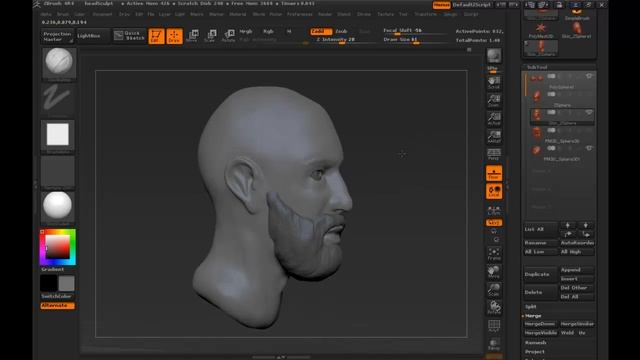Click the Actual size icon
The height and width of the screenshot is (360, 640).
[494, 118]
